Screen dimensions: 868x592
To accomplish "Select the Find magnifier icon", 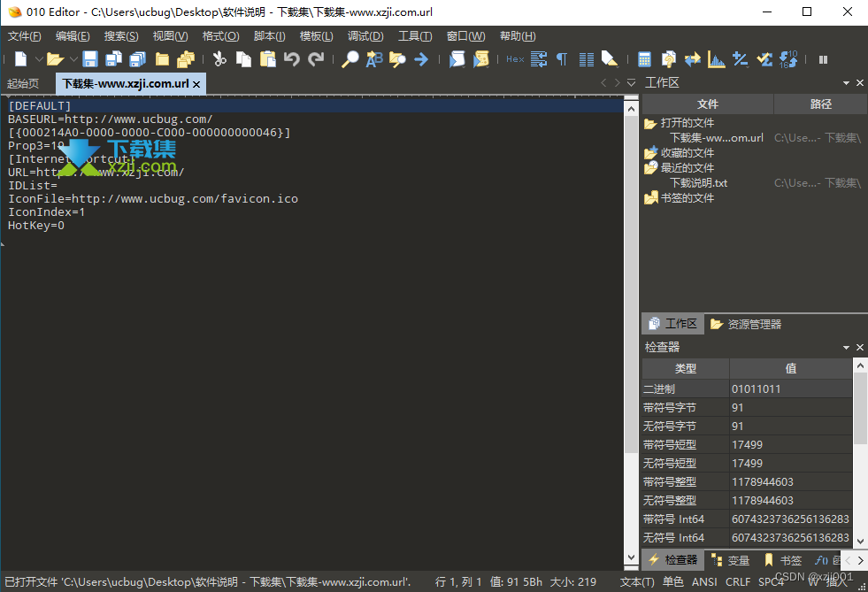I will tap(351, 59).
